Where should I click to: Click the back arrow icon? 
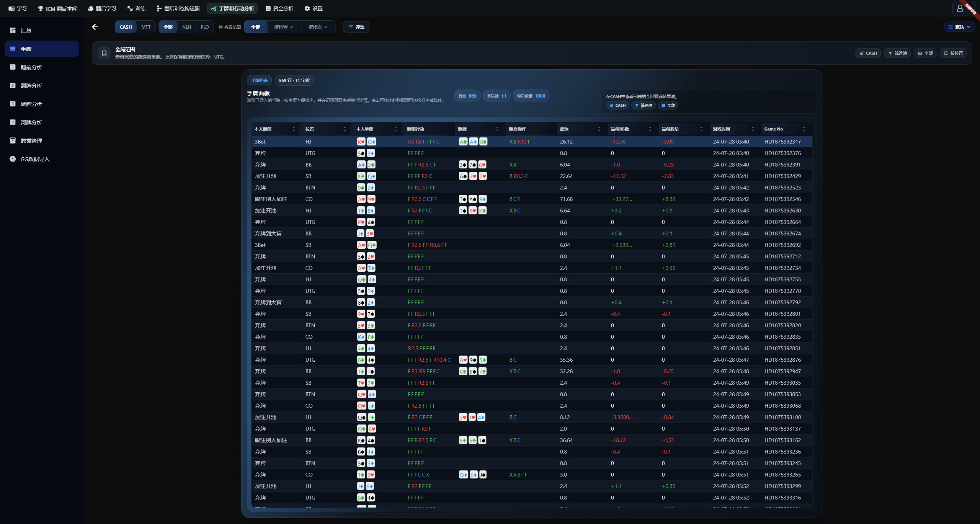95,27
